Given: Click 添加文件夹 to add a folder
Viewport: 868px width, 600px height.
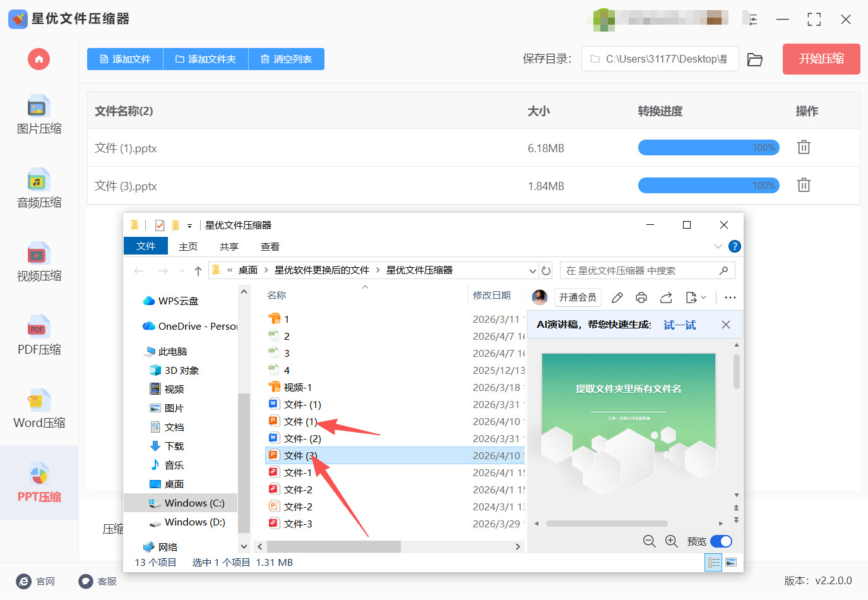Looking at the screenshot, I should pos(206,59).
